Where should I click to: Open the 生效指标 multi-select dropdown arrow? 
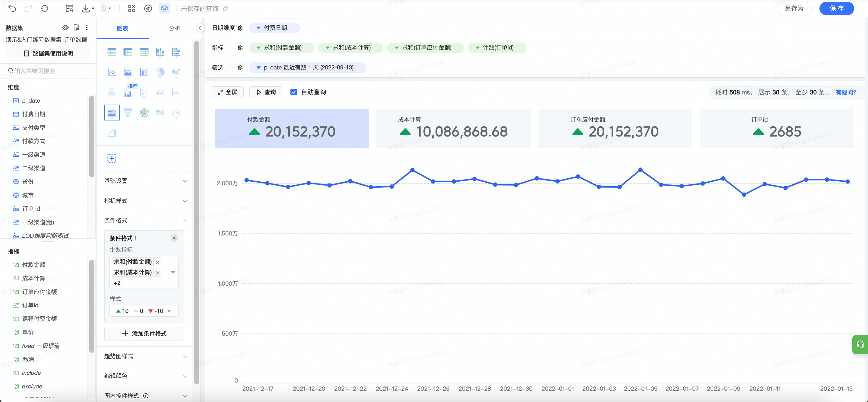click(173, 272)
